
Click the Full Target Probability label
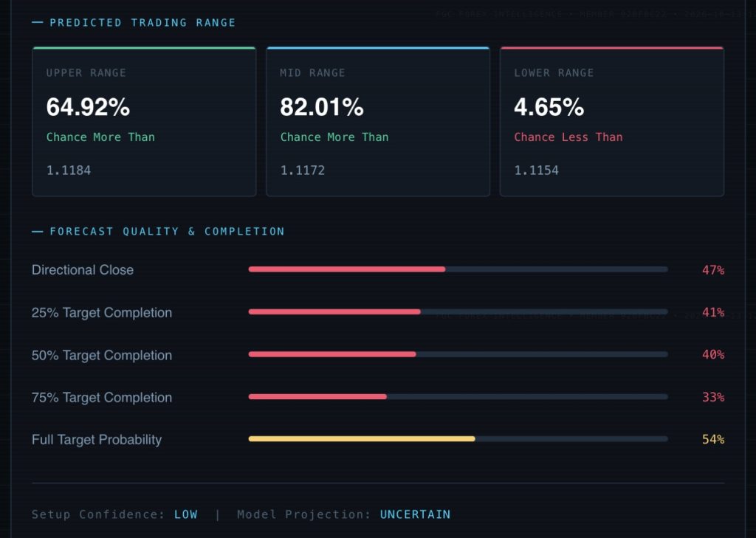click(x=97, y=440)
